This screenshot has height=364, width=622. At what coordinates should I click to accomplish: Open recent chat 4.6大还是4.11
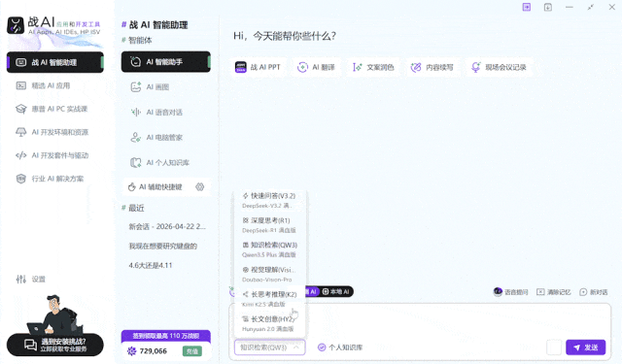pos(151,265)
